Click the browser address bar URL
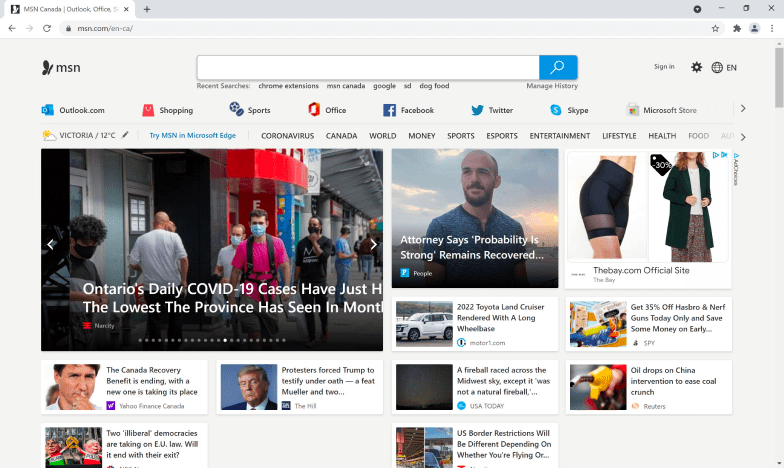784x468 pixels. 105,28
